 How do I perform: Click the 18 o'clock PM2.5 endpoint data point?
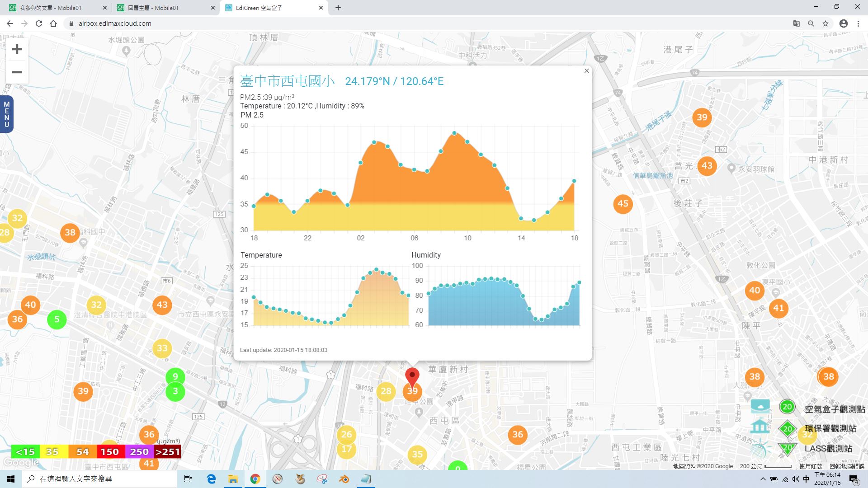point(574,181)
